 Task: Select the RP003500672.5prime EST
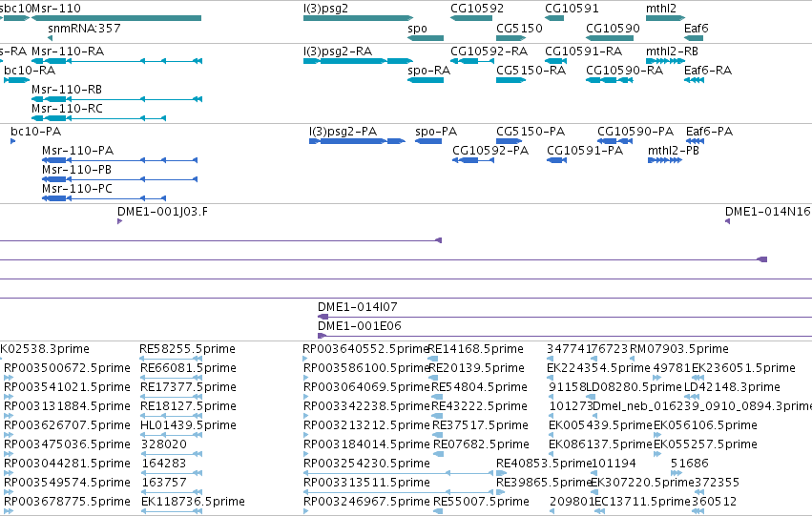point(9,378)
